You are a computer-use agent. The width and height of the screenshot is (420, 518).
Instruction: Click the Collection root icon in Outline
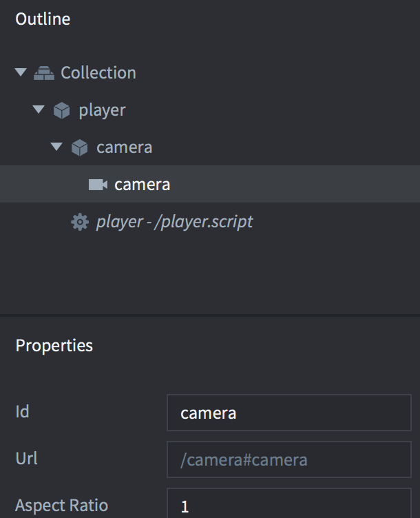click(44, 72)
